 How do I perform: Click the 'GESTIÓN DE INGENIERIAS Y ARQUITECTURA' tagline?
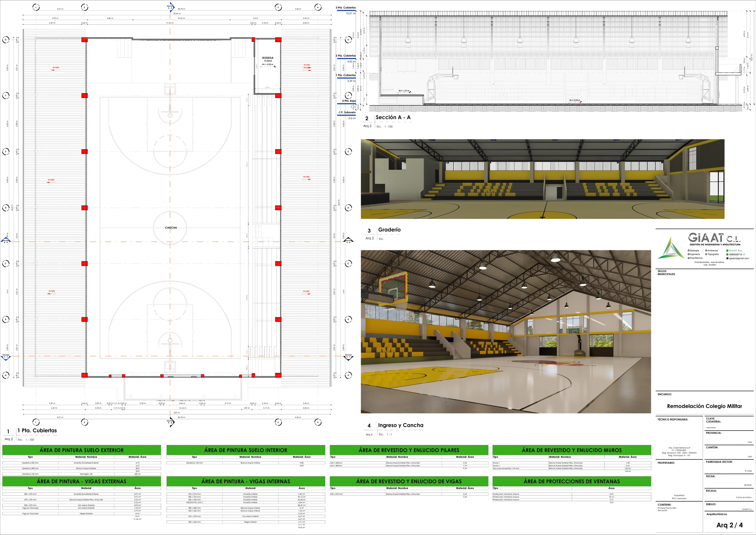[715, 244]
